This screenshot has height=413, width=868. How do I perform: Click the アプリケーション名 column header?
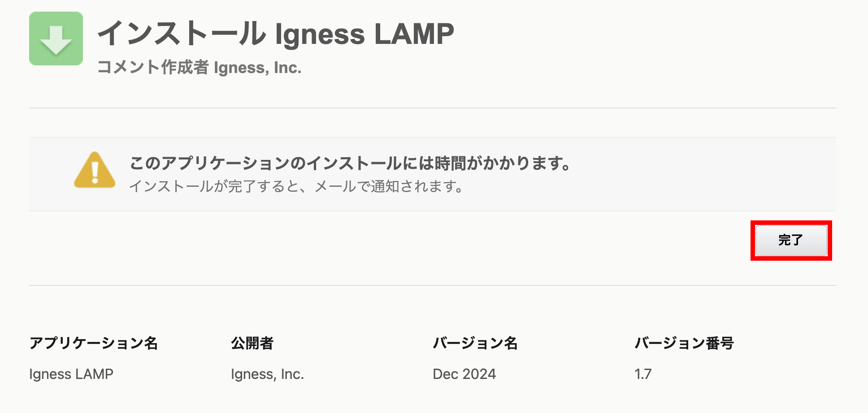(94, 343)
